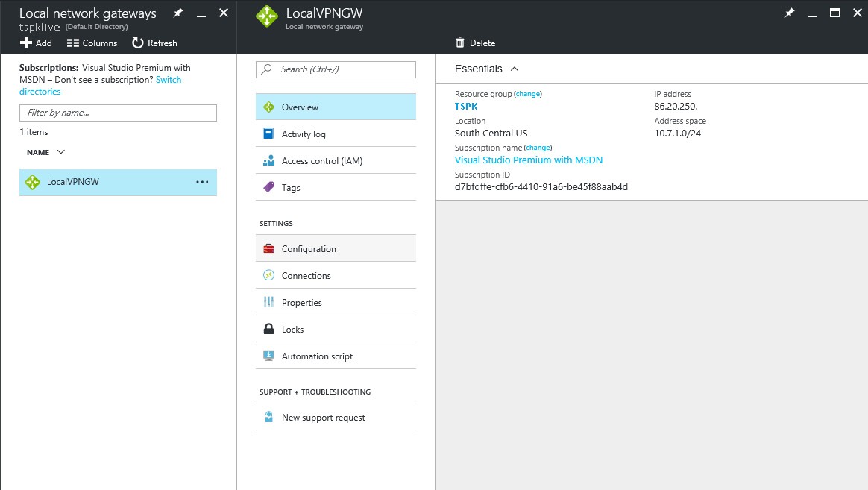Open the Activity log
This screenshot has width=868, height=490.
pos(336,134)
